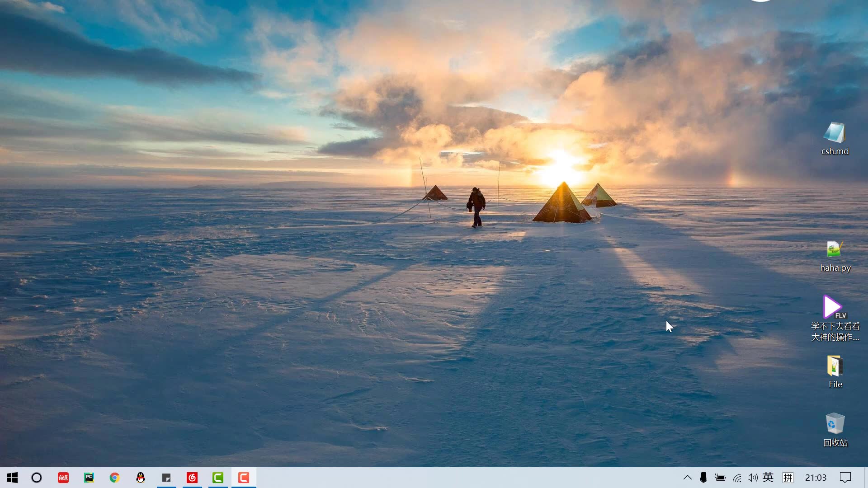Launch PyCharm from the taskbar
The image size is (868, 488).
coord(89,478)
